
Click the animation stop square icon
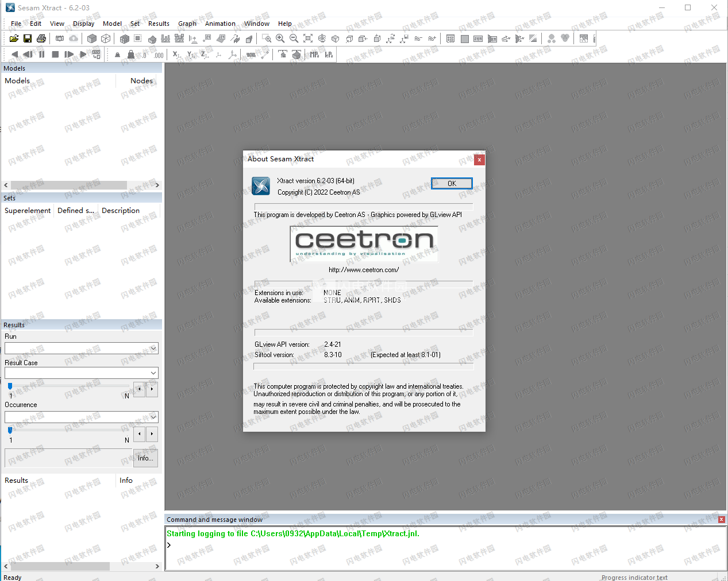(55, 55)
